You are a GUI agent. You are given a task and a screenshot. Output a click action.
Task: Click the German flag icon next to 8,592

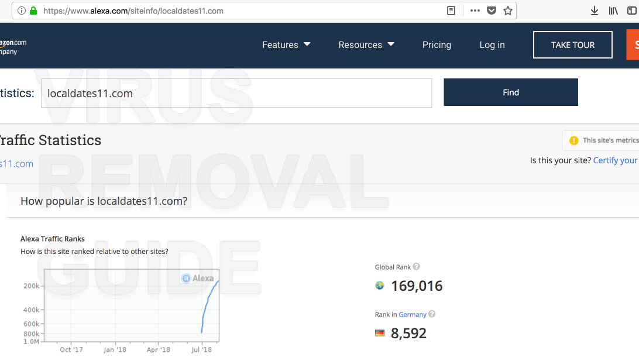tap(380, 333)
